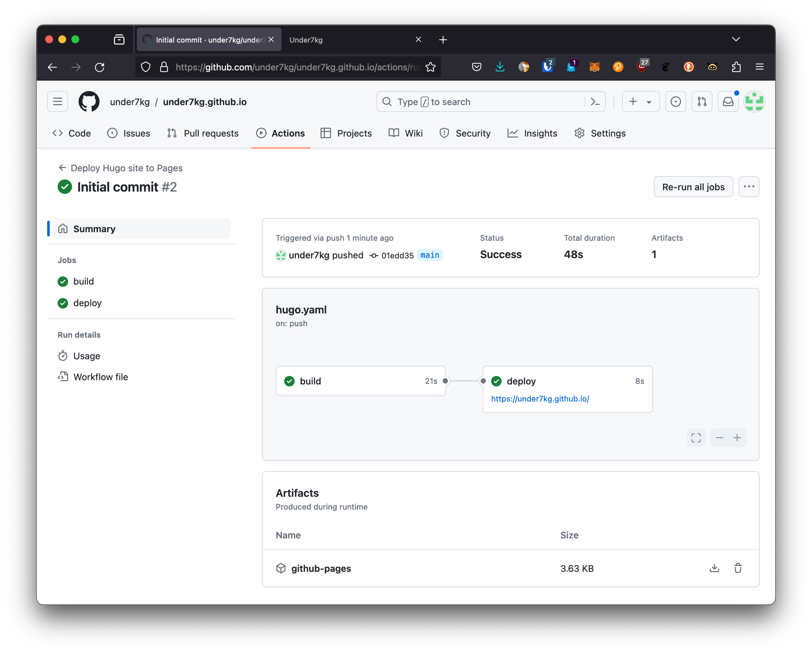Switch to the Issues tab
The image size is (812, 653).
click(x=129, y=133)
